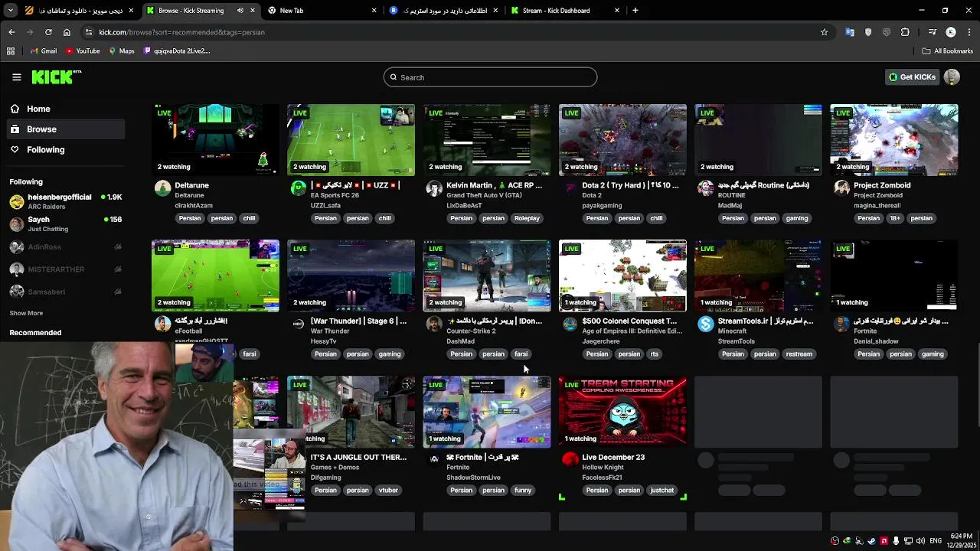Open the YouTube bookmark

[x=83, y=51]
